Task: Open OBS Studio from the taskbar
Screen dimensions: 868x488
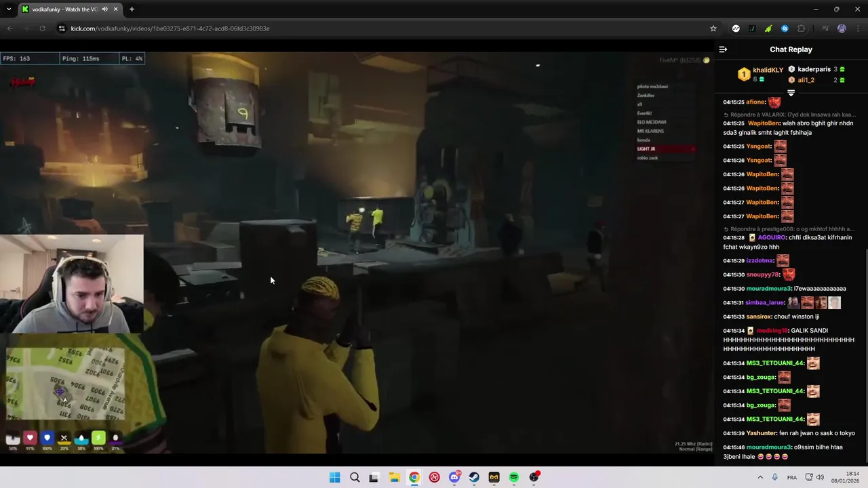Action: pyautogui.click(x=534, y=477)
